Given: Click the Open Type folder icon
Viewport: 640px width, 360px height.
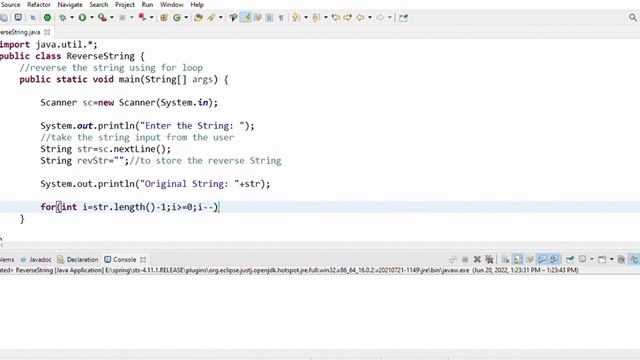Looking at the screenshot, I should pos(198,18).
